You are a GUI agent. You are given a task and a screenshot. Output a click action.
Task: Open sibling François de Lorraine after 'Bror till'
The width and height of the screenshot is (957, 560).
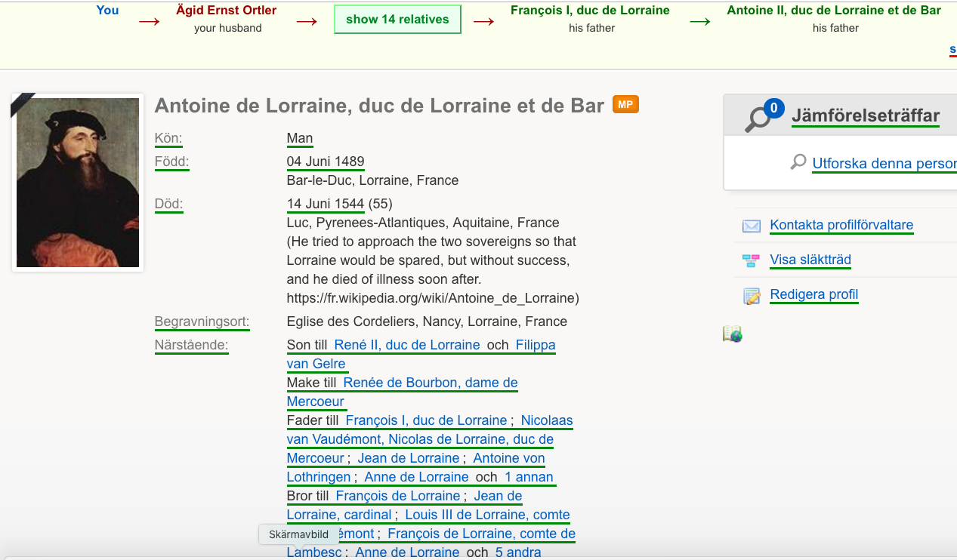click(x=398, y=496)
